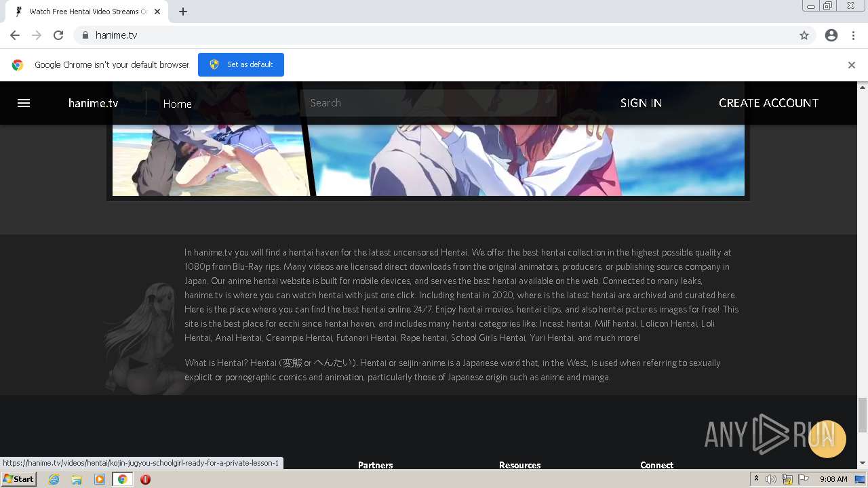Focus the site Search field
868x488 pixels.
(429, 103)
